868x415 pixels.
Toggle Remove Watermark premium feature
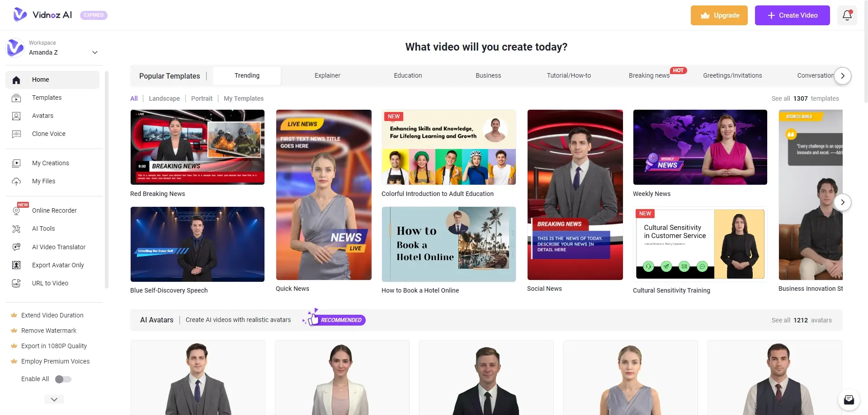[x=48, y=331]
